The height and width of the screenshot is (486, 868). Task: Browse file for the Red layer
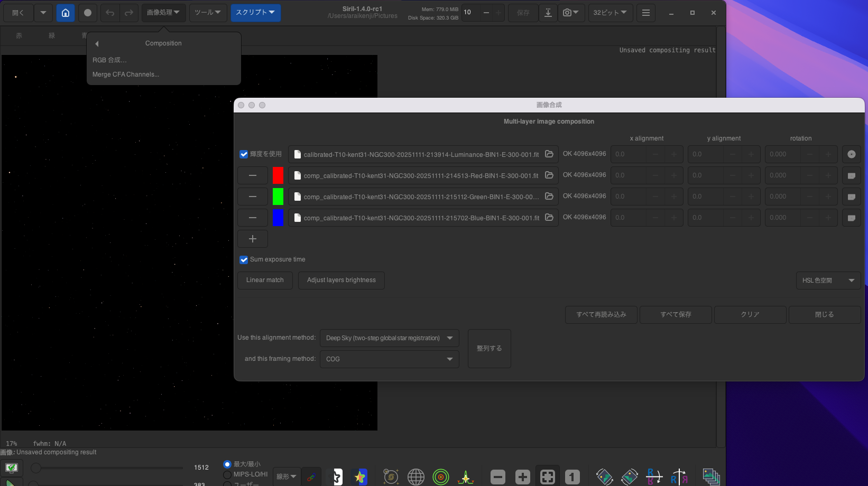(x=549, y=175)
